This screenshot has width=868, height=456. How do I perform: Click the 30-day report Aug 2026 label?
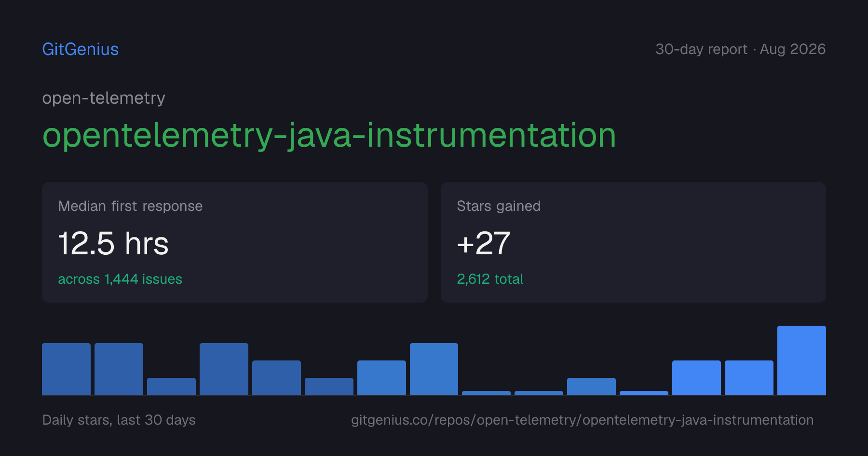pyautogui.click(x=740, y=49)
